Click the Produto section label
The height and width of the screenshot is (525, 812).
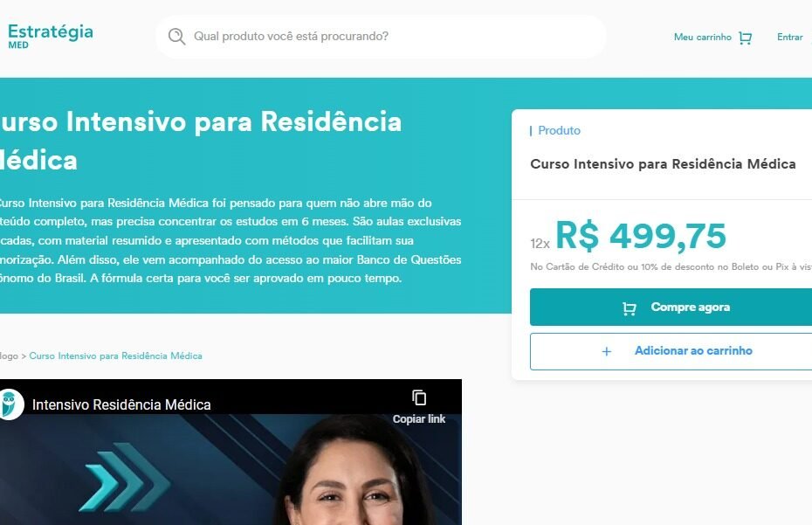559,131
